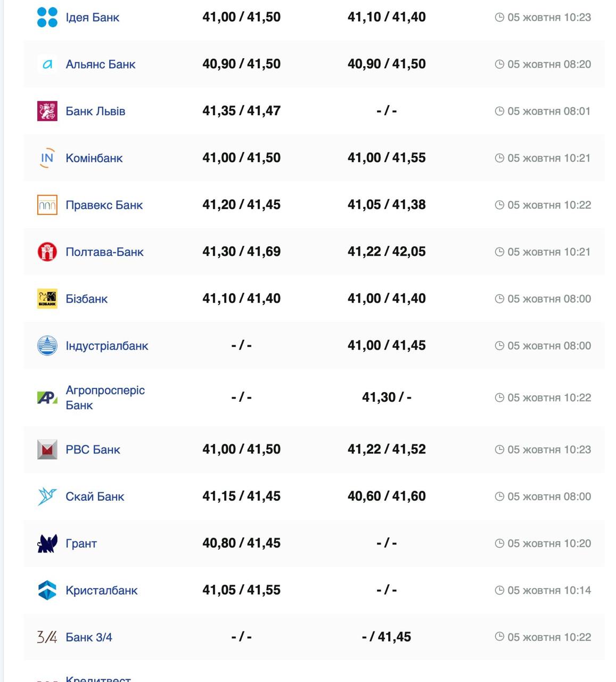Click the Правекс Банк orange logo

[x=47, y=205]
